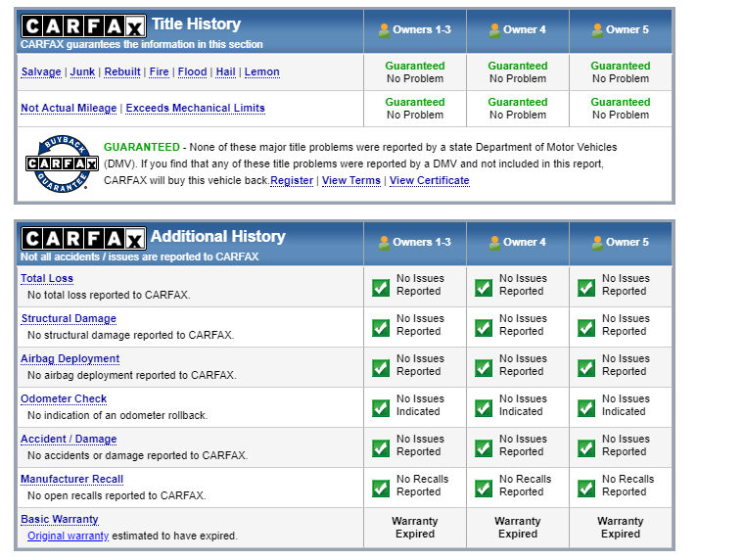Click Odometer Check green checkmark for Owner 4
The height and width of the screenshot is (560, 744).
pyautogui.click(x=484, y=408)
